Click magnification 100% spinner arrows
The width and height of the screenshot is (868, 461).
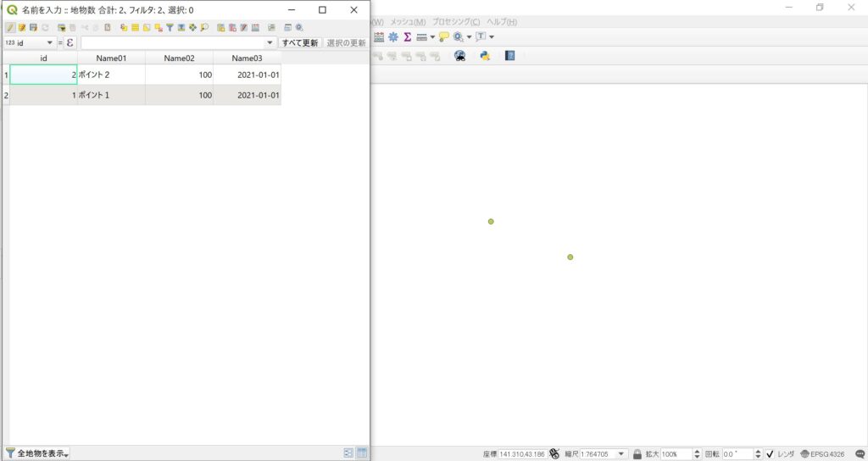pos(697,454)
